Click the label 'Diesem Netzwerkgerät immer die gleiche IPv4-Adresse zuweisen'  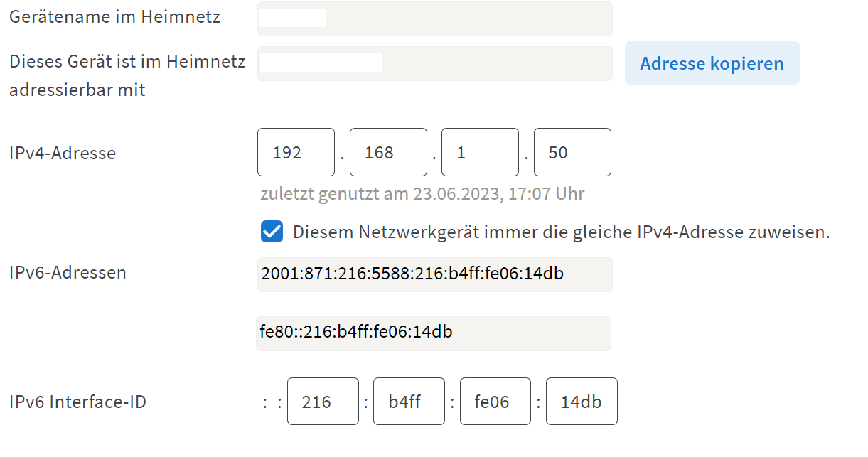pyautogui.click(x=562, y=232)
